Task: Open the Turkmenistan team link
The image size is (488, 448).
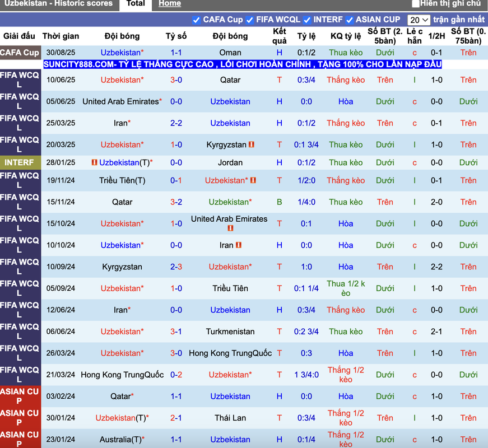Action: [230, 332]
